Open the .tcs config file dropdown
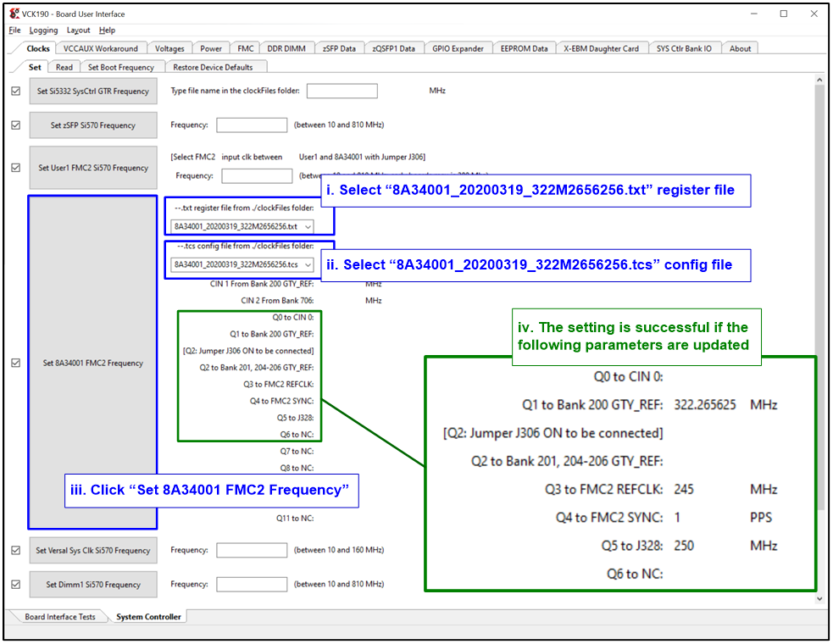 point(242,264)
